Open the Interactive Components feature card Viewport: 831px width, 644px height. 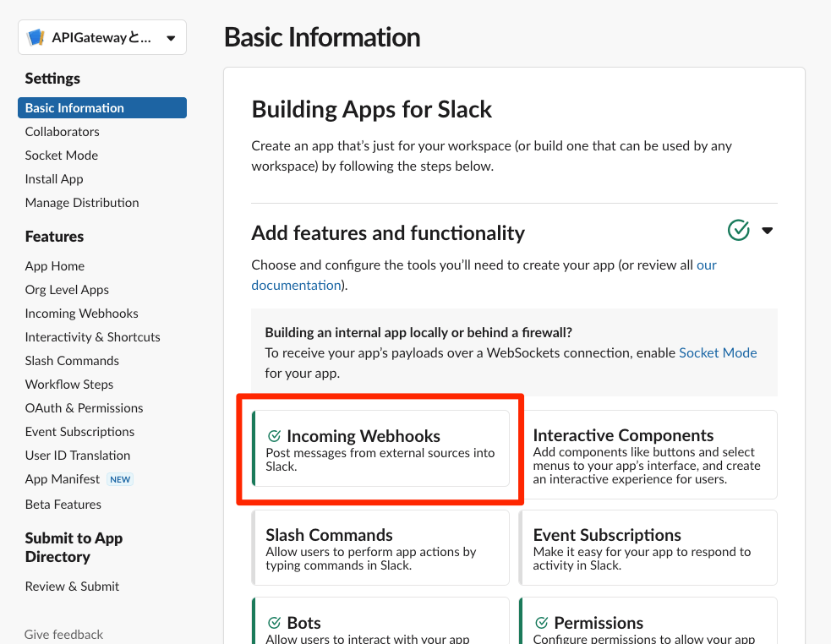648,455
